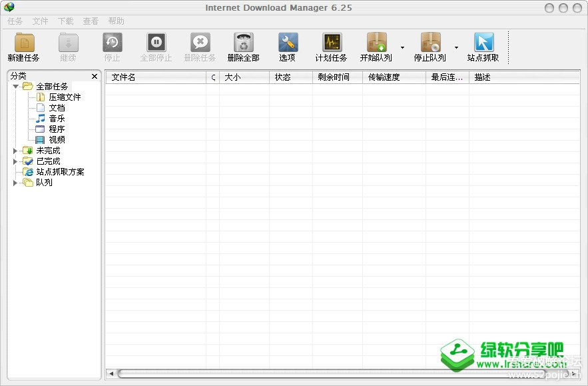Open the 下载 (download) menu

pyautogui.click(x=65, y=21)
